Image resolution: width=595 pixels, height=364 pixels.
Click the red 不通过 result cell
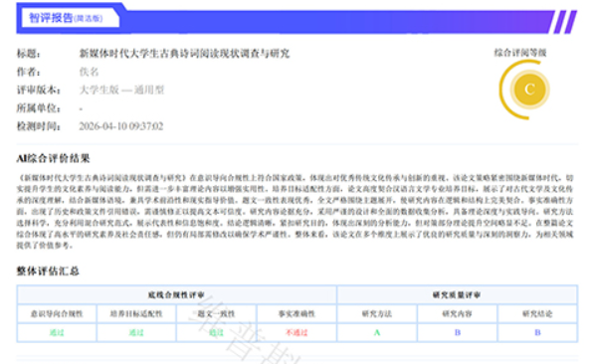297,332
